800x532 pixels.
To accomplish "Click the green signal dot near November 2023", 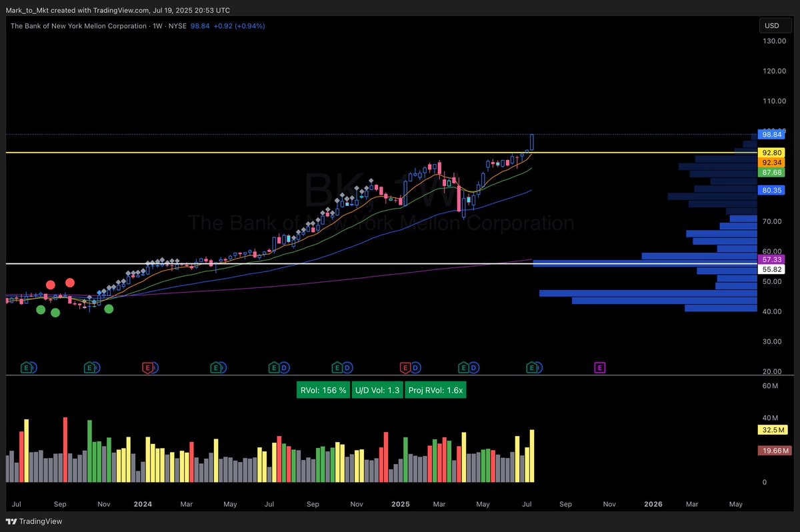I will pos(109,308).
